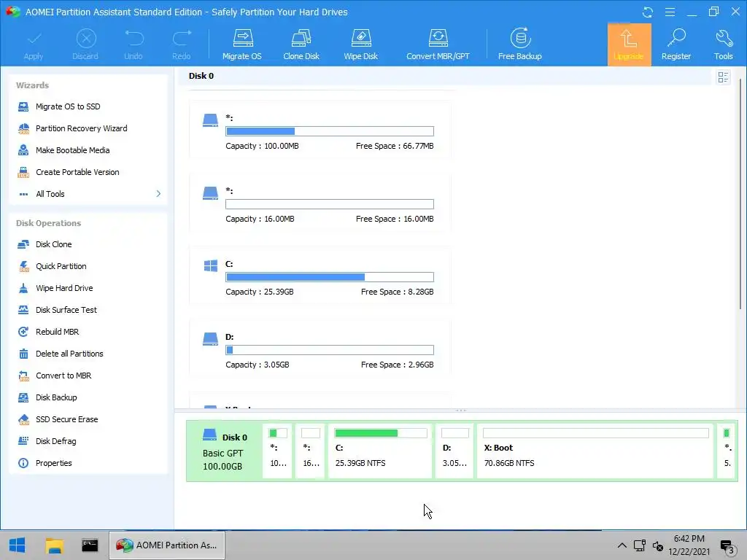Select the C: partition card

click(320, 276)
